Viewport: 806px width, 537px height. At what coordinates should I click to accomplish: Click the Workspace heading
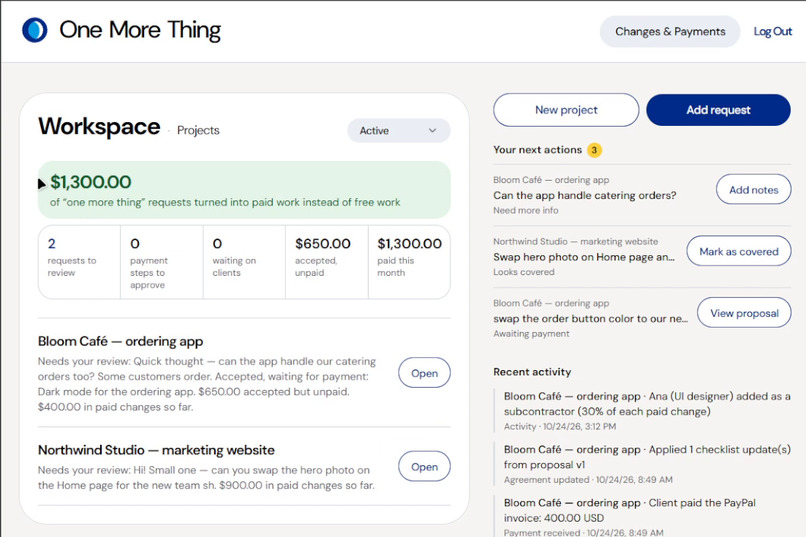[x=99, y=126]
